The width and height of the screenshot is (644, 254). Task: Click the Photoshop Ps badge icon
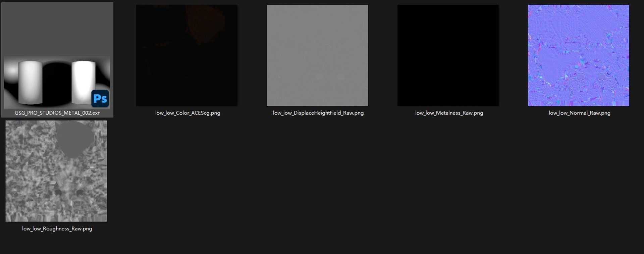click(100, 98)
